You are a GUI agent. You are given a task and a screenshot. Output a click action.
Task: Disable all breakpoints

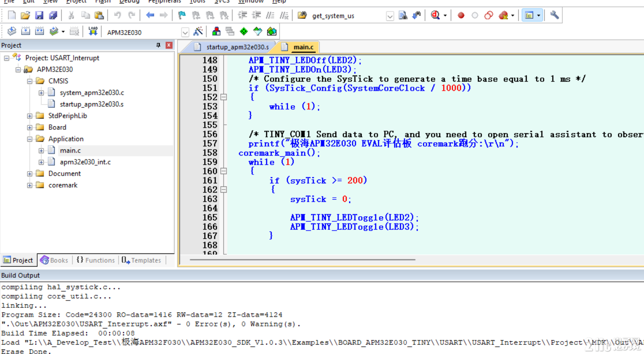click(489, 15)
